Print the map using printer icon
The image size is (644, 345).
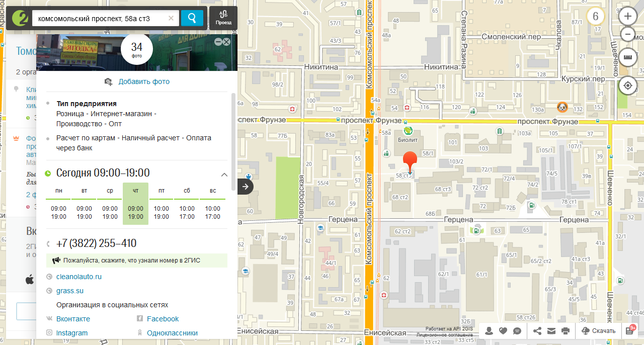coord(565,331)
